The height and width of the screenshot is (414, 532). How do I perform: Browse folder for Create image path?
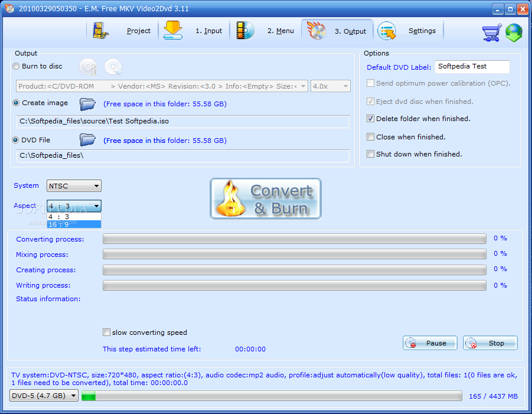click(87, 103)
